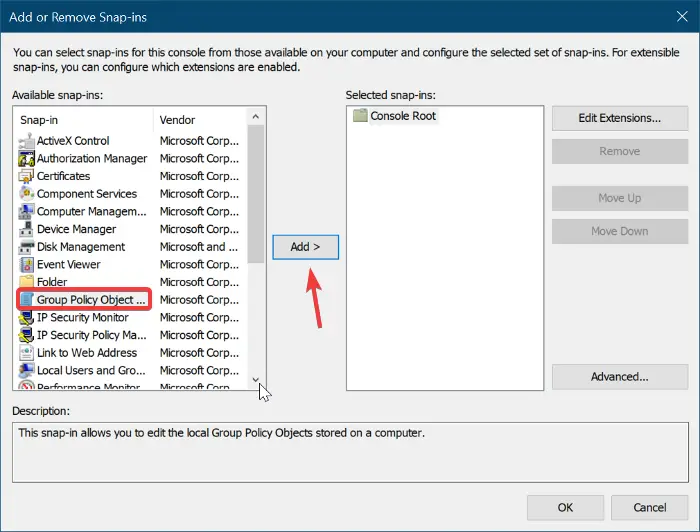
Task: Click vendor cell in the Certificates row
Action: pos(199,176)
